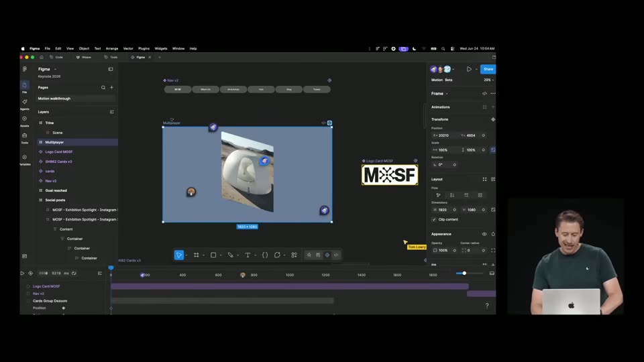Click the blue playhead on the timeline
The image size is (644, 362).
tap(111, 268)
